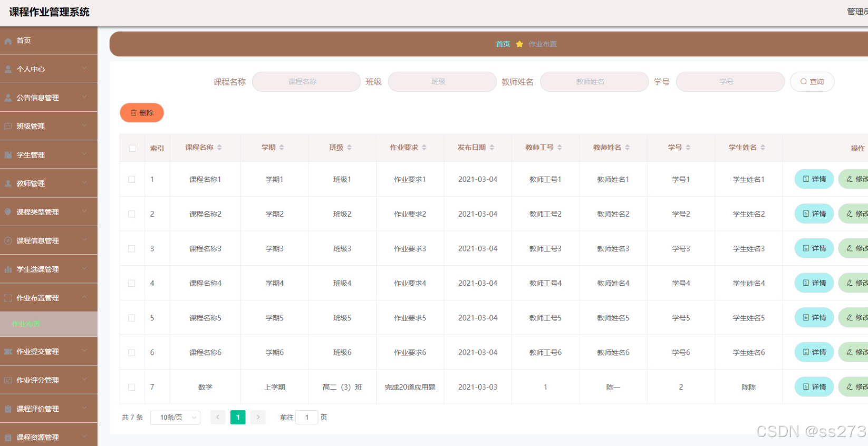The image size is (868, 446).
Task: Sort 学期 column using its sort arrows
Action: click(x=282, y=148)
